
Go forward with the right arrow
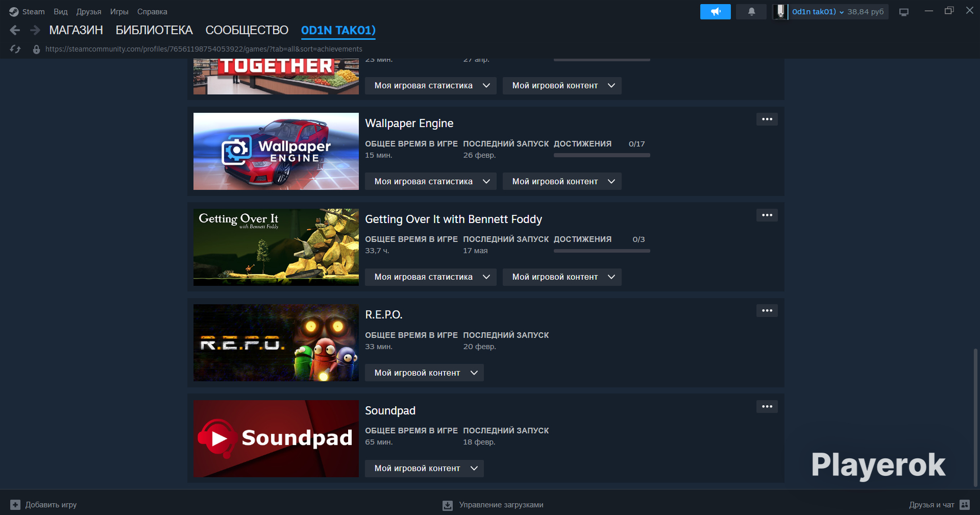pyautogui.click(x=35, y=30)
